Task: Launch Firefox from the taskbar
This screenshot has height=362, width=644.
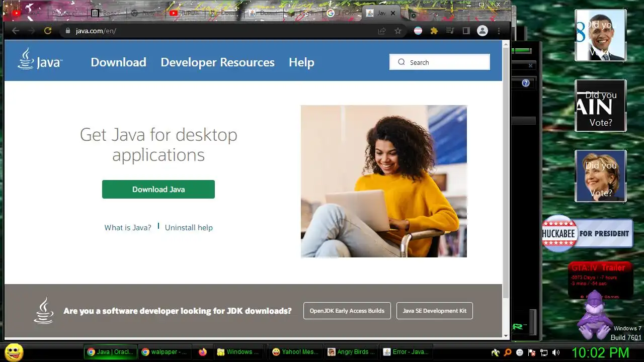Action: click(x=202, y=352)
